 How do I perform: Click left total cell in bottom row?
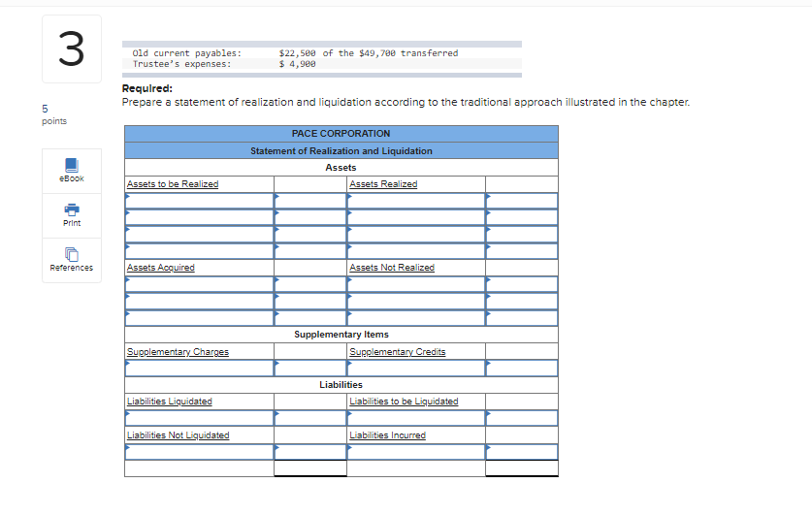click(x=310, y=468)
